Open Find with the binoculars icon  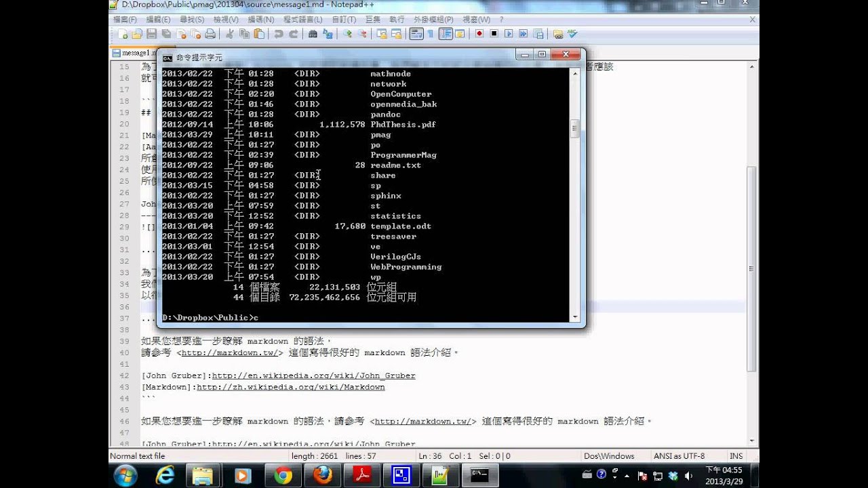(313, 34)
